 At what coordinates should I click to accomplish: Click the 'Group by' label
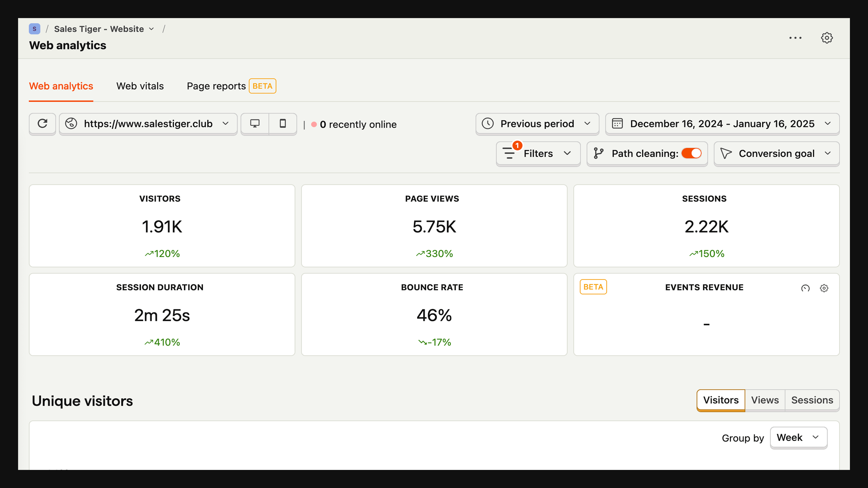[x=743, y=438]
